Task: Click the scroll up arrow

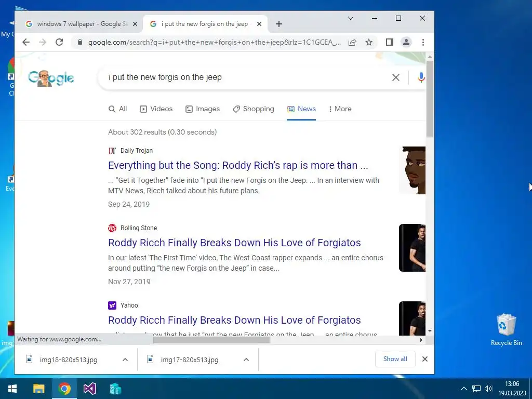Action: click(430, 57)
